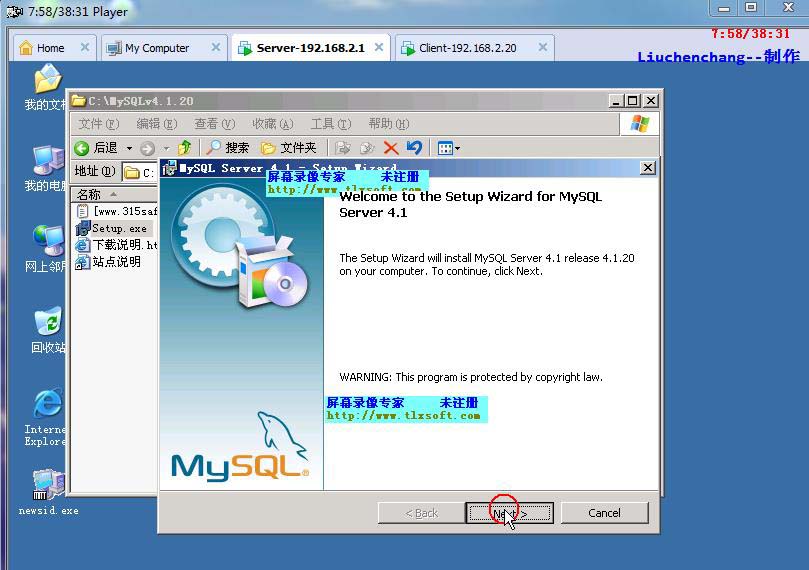Maximize the C:\MySQLv4.1.20 Explorer window
This screenshot has width=809, height=570.
tap(633, 101)
